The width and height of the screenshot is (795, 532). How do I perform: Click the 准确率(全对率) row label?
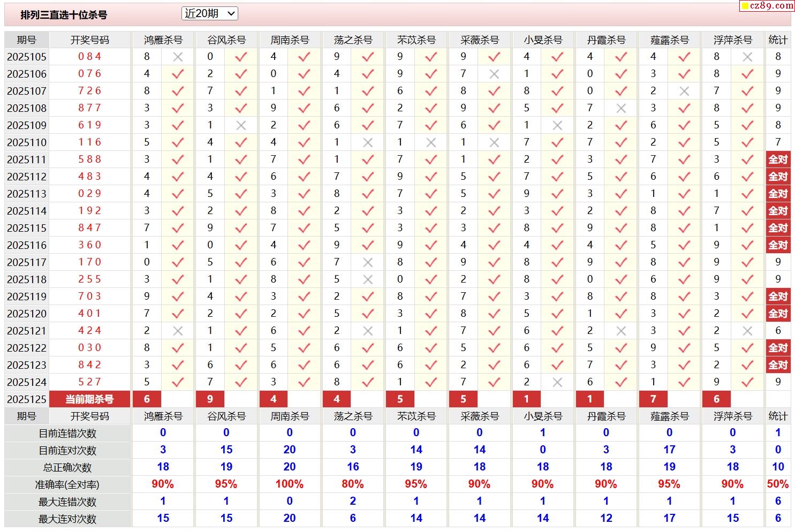click(67, 485)
